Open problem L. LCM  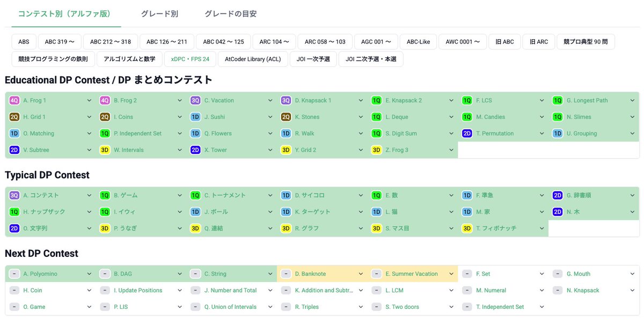coord(394,291)
